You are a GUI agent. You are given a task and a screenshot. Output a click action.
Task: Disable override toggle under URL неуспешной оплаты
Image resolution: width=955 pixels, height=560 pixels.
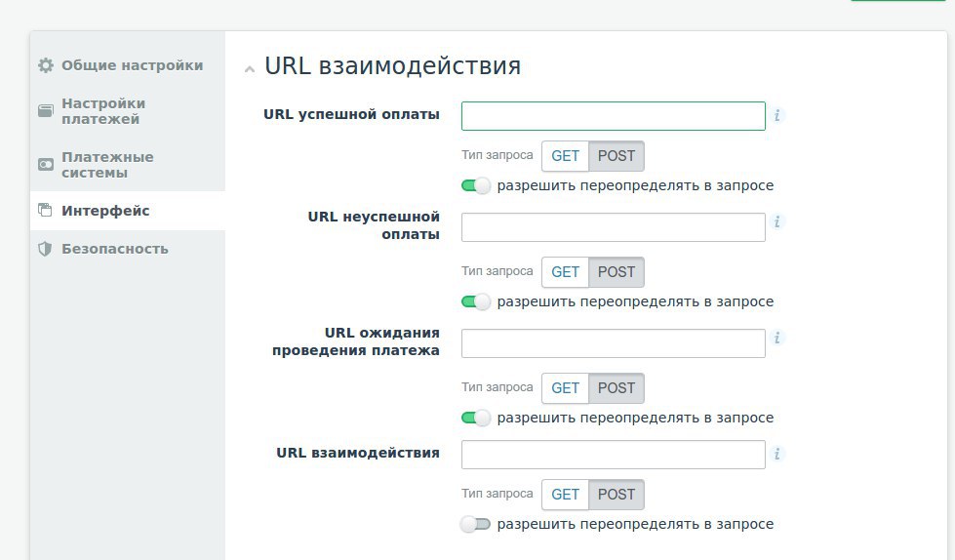pyautogui.click(x=476, y=301)
